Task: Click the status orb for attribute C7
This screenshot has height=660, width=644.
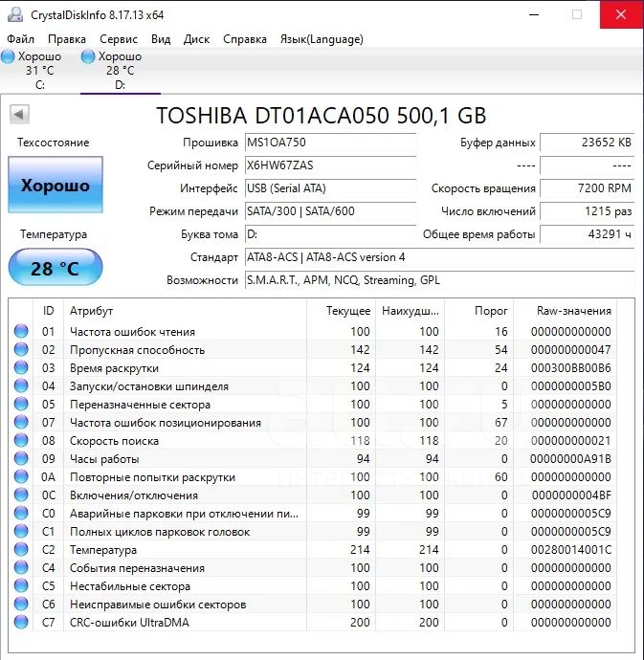Action: [x=21, y=622]
